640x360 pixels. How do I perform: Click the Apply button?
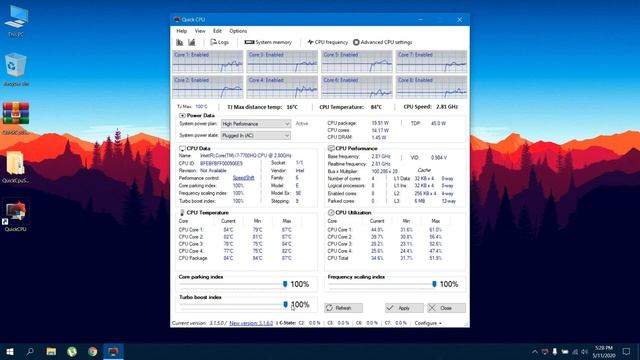pos(404,308)
